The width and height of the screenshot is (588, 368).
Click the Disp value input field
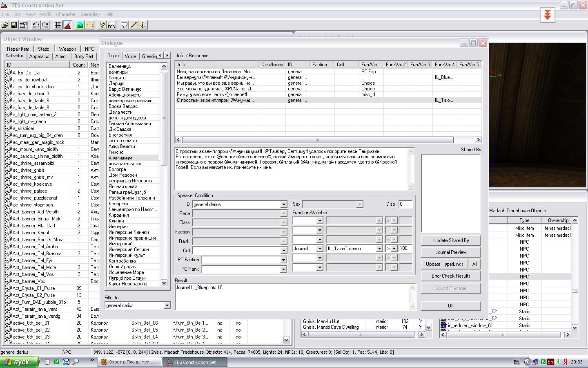405,204
